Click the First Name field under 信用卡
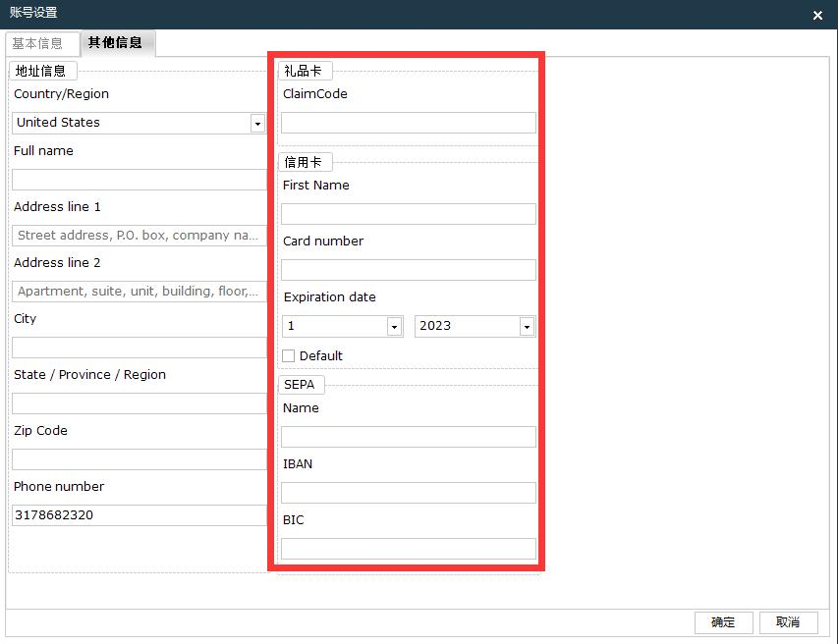838x644 pixels. pos(407,213)
